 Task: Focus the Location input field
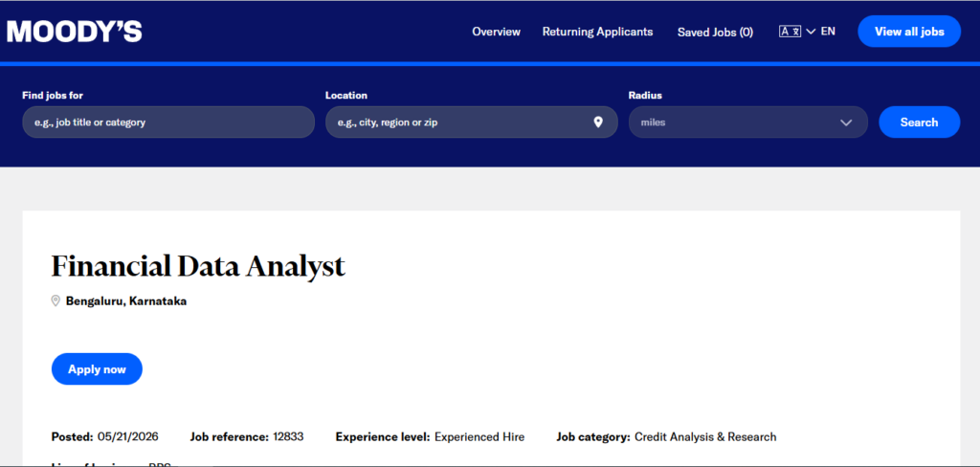[x=471, y=122]
